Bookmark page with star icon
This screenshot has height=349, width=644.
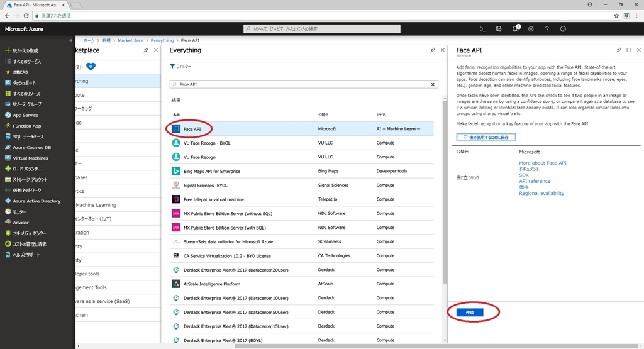pos(616,16)
